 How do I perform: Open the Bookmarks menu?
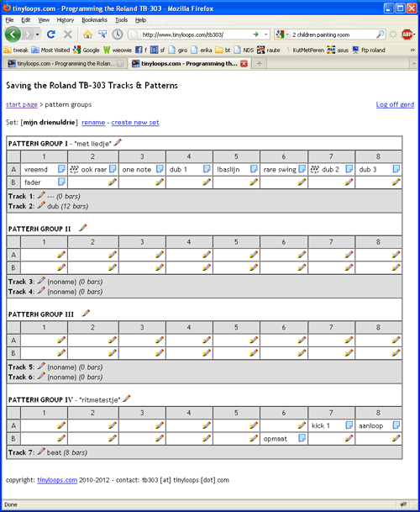tap(94, 20)
